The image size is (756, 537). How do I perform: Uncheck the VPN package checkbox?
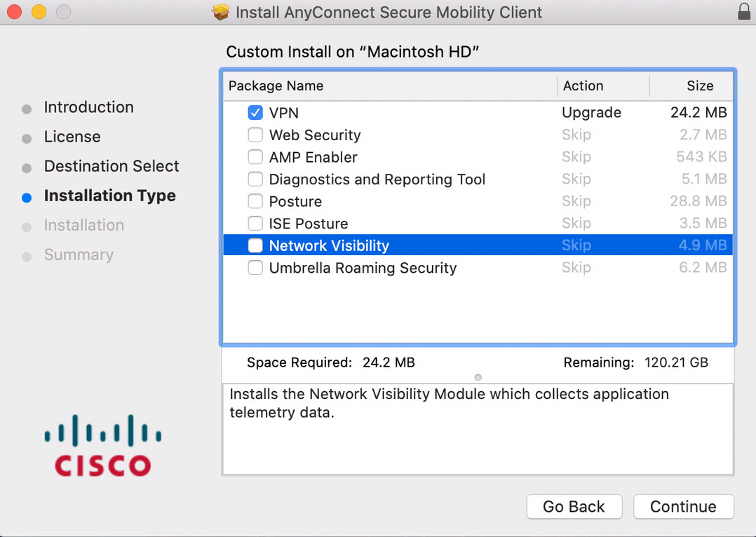(x=255, y=112)
